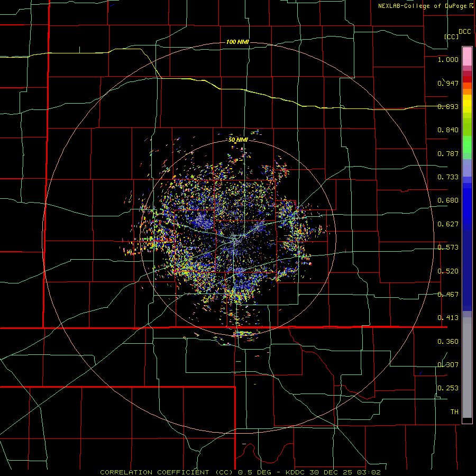The image size is (476, 476).
Task: Click the 0.360 scale value
Action: (448, 342)
